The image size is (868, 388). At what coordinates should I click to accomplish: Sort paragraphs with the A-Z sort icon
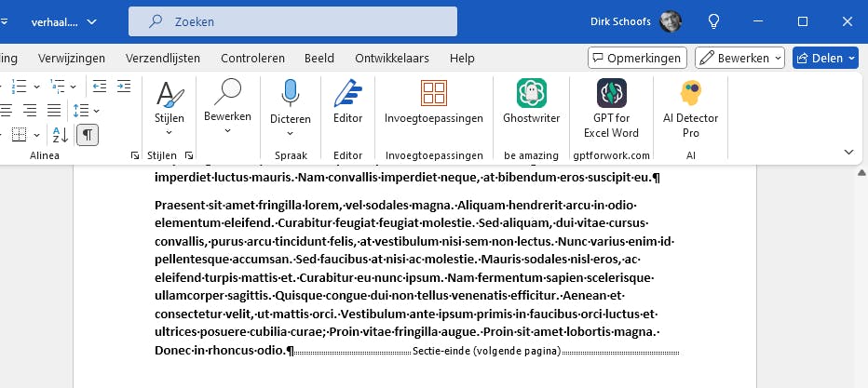tap(60, 135)
